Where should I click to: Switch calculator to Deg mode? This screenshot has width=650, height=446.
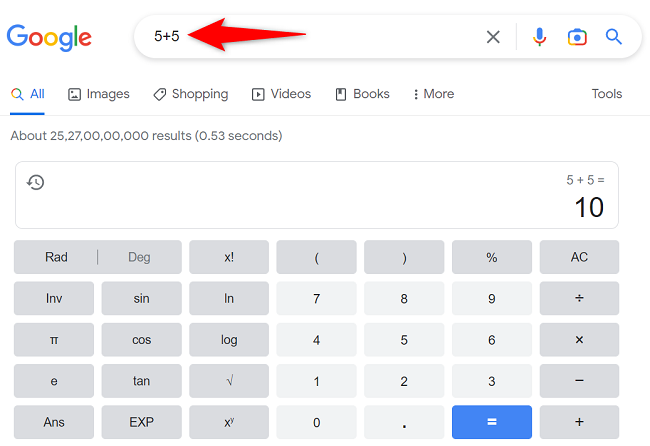pos(139,257)
